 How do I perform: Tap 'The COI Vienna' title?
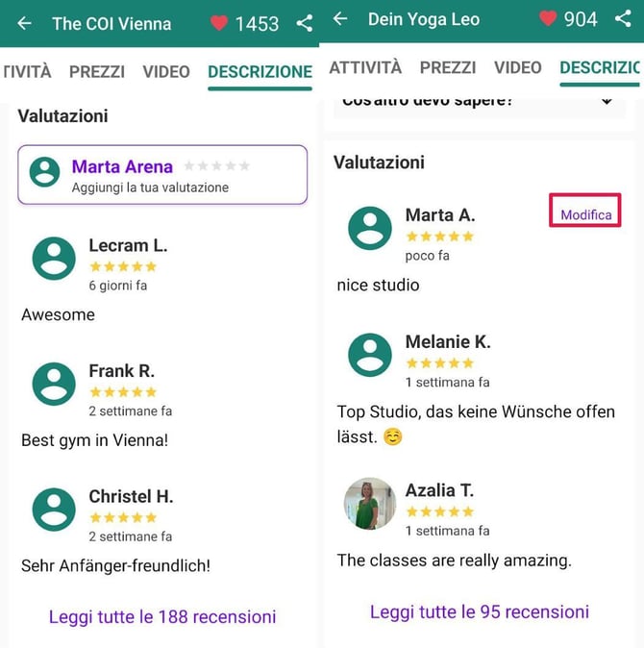click(111, 24)
